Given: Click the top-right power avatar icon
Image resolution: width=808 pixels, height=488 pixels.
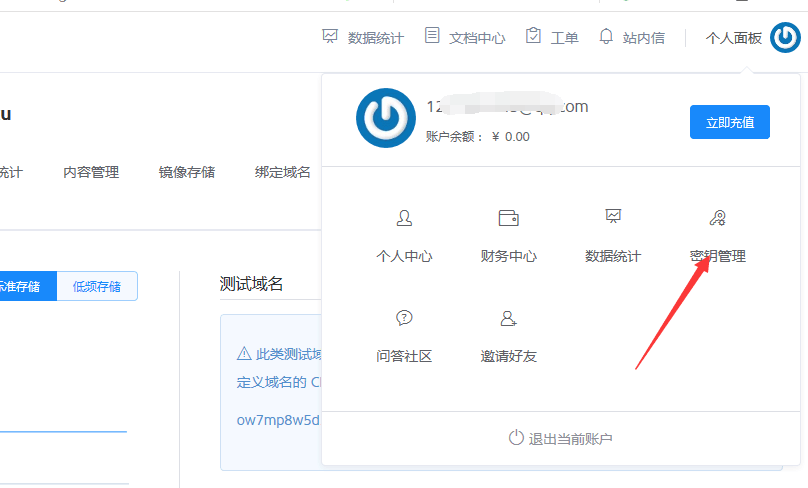Looking at the screenshot, I should (785, 38).
